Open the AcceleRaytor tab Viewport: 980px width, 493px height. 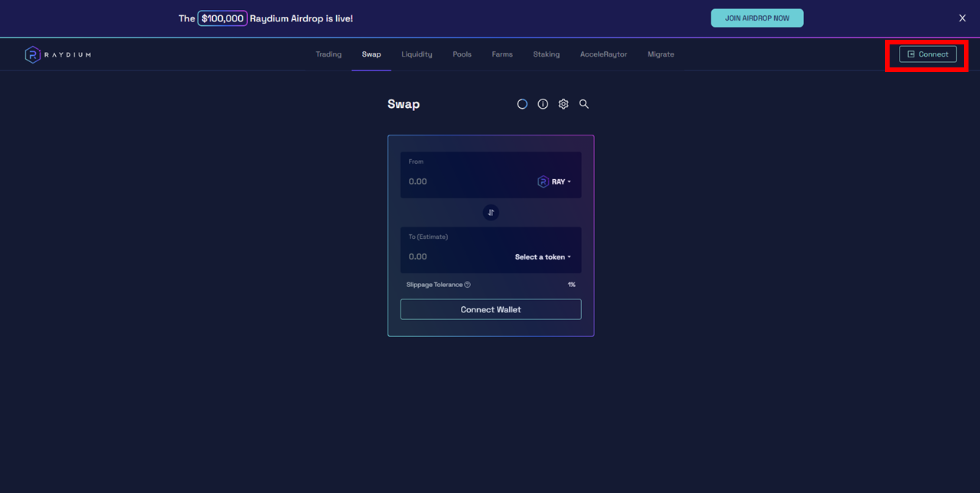[603, 54]
